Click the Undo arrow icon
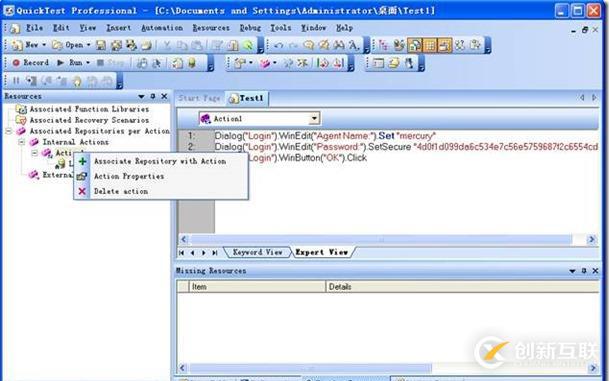 [x=278, y=45]
